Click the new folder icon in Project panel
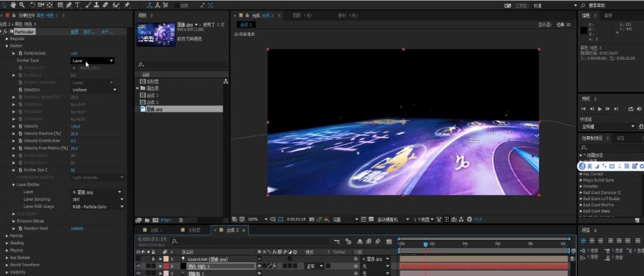Viewport: 644px width, 276px height. coord(146,220)
